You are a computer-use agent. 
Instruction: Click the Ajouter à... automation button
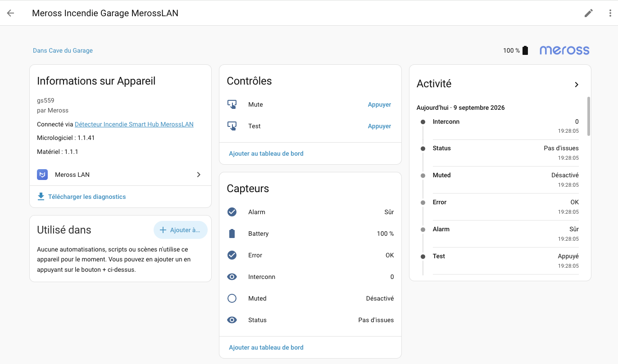coord(180,230)
